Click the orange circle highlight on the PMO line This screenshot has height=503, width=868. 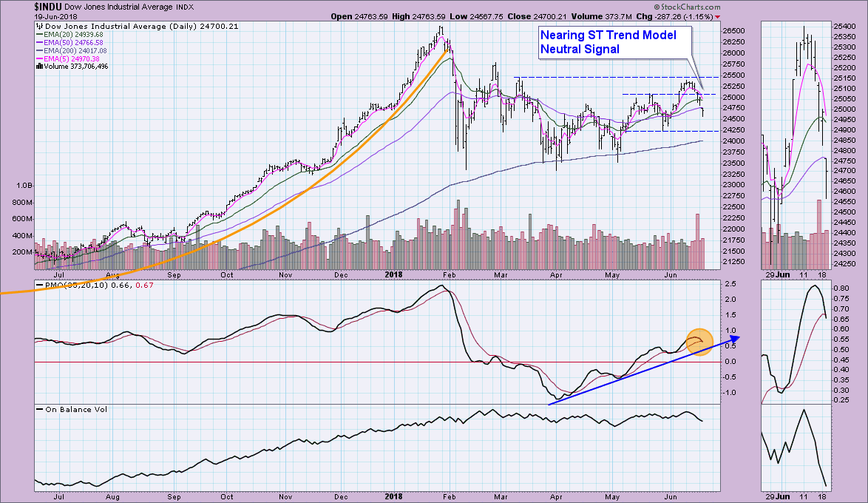[x=699, y=342]
